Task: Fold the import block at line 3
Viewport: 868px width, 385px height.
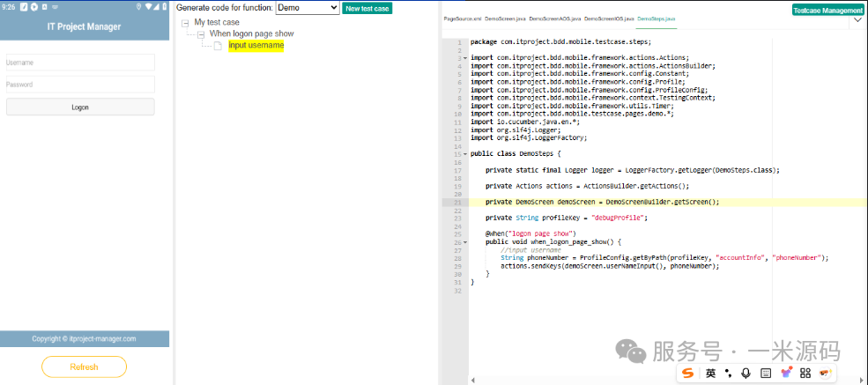Action: tap(465, 57)
